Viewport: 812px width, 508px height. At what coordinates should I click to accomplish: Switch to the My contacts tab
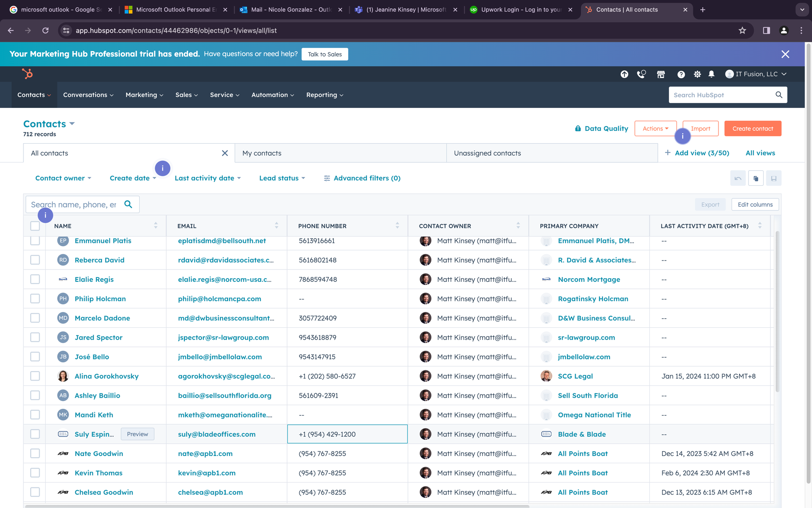pyautogui.click(x=262, y=153)
